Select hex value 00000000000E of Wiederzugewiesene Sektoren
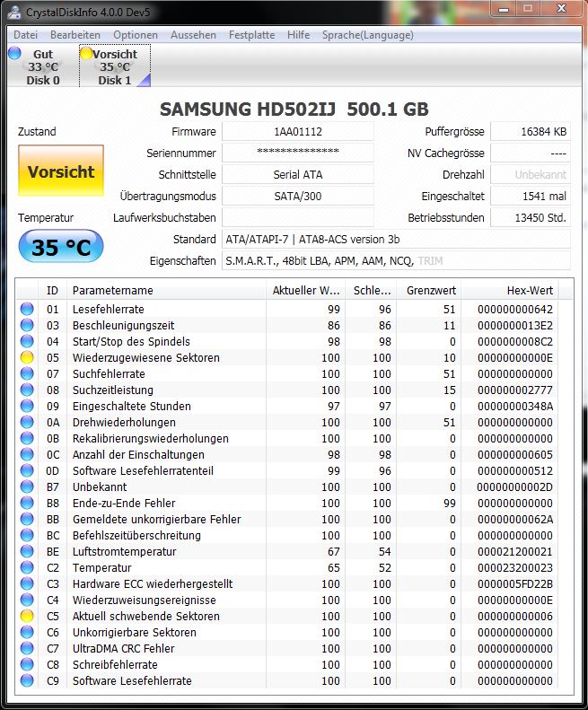Image resolution: width=588 pixels, height=710 pixels. click(515, 358)
